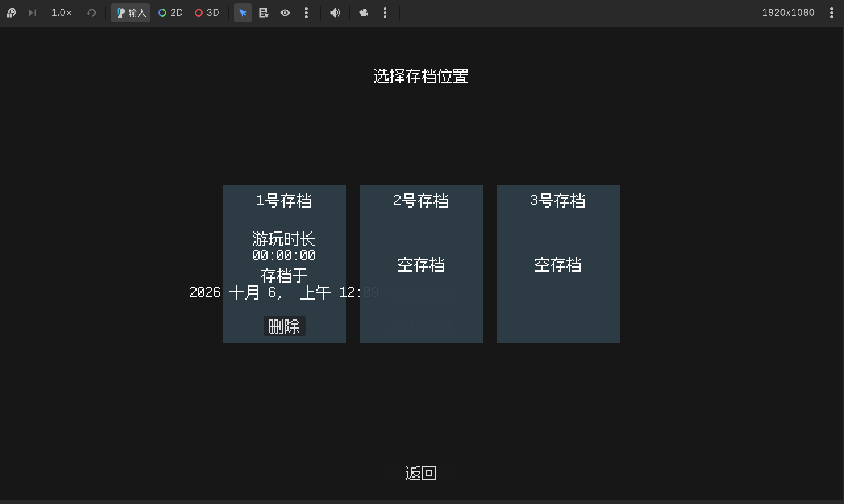Image resolution: width=844 pixels, height=504 pixels.
Task: Click the 00:00:00 playtime value
Action: tap(284, 256)
